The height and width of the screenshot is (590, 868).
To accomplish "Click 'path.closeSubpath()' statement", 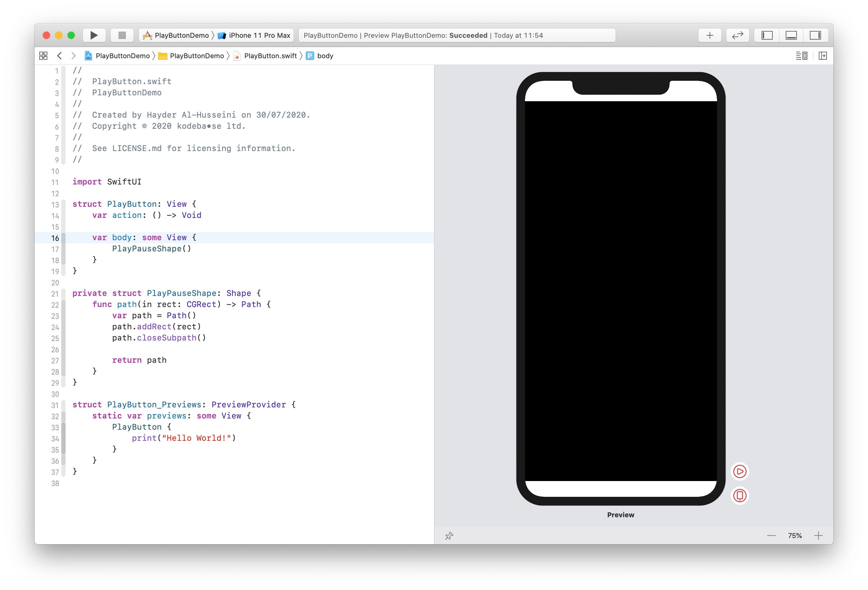I will click(x=159, y=338).
